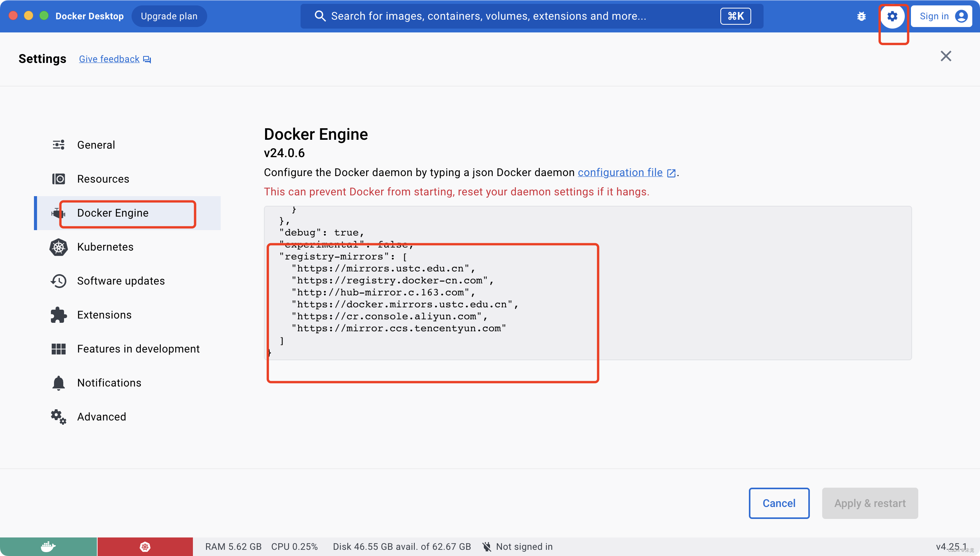Show the Notifications settings tab

click(x=127, y=383)
